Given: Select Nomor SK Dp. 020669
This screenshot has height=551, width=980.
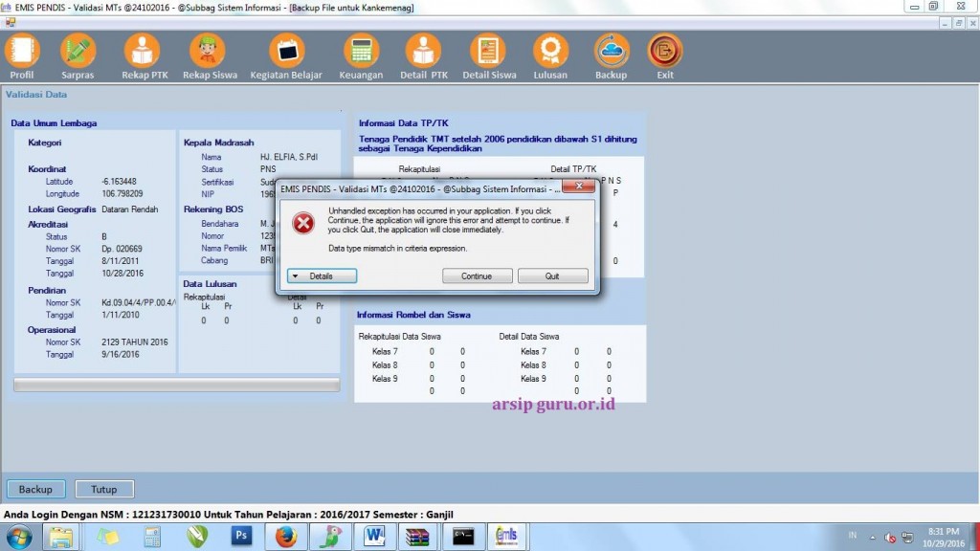Looking at the screenshot, I should point(122,250).
